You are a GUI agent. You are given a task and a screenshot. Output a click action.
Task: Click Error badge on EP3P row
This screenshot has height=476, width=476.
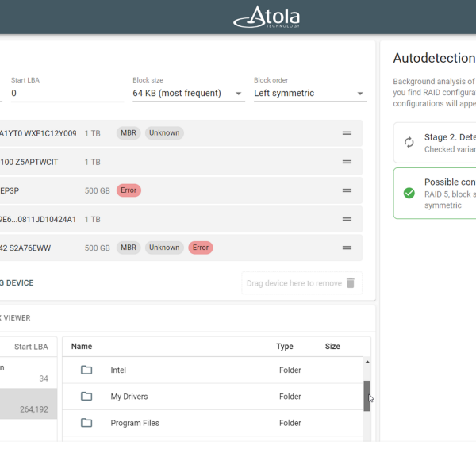(129, 190)
